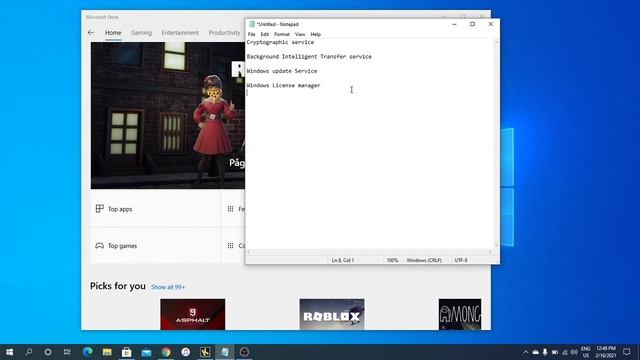Click 'Windows (CRLF)' in status bar
Viewport: 640px width, 360px height.
(x=424, y=260)
